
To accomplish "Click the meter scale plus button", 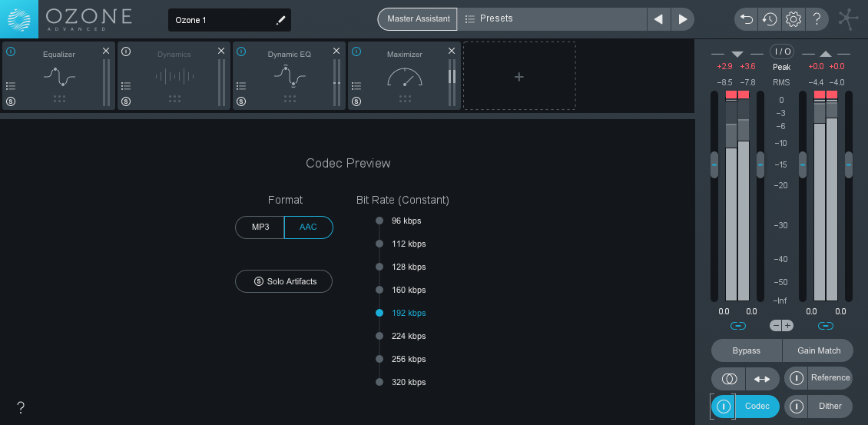I will [788, 325].
